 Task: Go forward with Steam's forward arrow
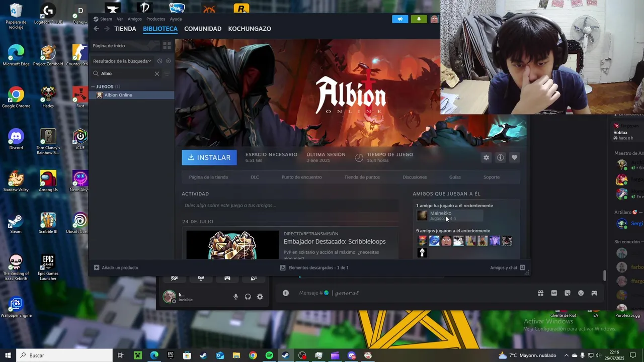click(106, 29)
